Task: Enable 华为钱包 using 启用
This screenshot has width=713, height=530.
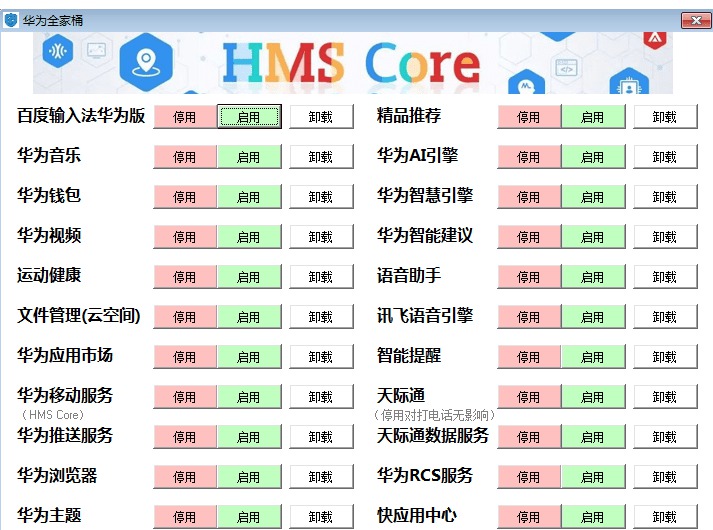Action: pyautogui.click(x=249, y=197)
